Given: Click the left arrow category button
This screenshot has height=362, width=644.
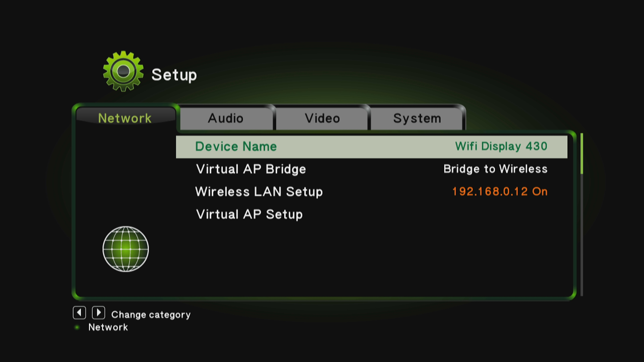Looking at the screenshot, I should [x=79, y=313].
